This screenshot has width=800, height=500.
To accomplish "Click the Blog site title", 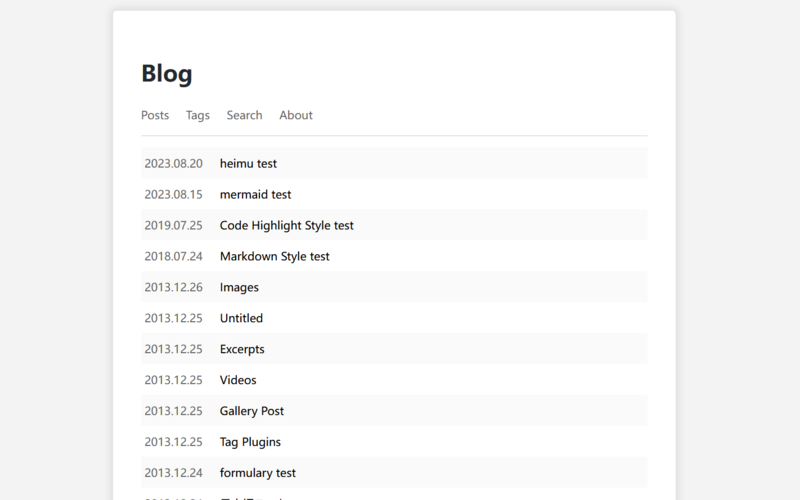I will 167,74.
